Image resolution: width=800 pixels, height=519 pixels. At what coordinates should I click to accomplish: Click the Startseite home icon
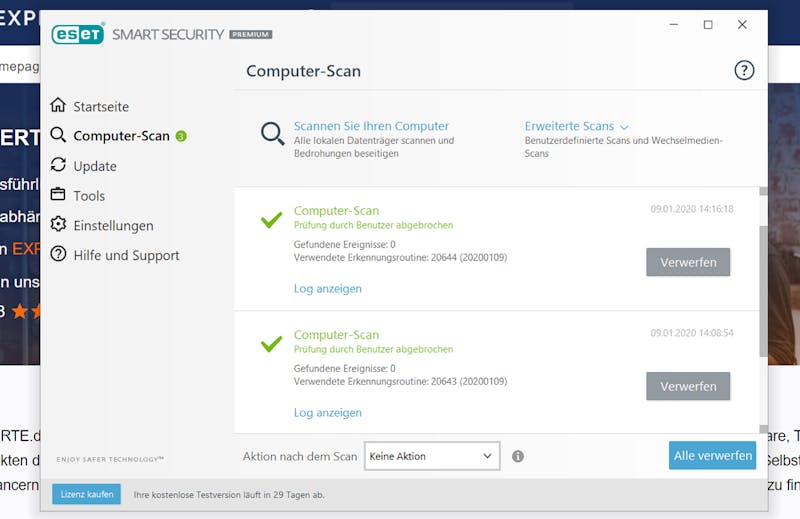(x=58, y=105)
